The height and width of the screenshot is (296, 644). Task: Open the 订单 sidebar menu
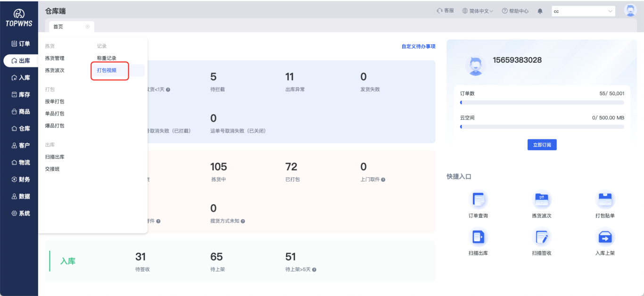[x=21, y=44]
